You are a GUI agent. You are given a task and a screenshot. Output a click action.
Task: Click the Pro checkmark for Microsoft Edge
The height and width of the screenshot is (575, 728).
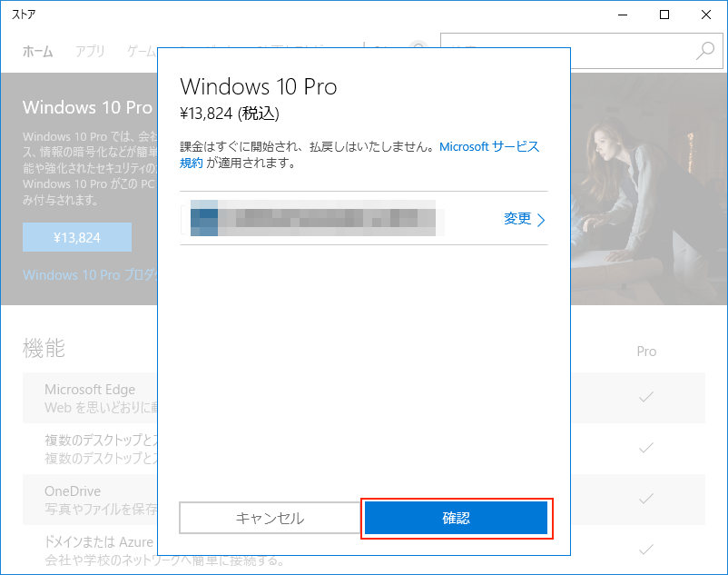coord(646,397)
